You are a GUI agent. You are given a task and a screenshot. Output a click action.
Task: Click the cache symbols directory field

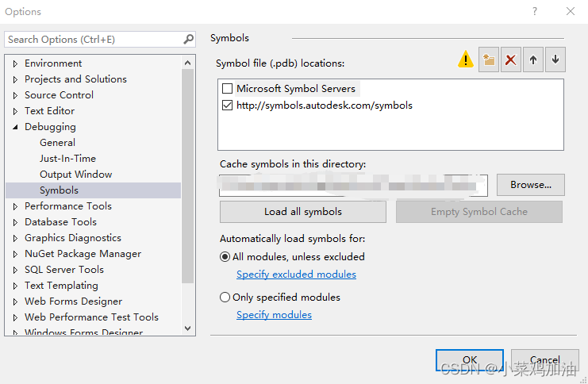click(x=353, y=185)
